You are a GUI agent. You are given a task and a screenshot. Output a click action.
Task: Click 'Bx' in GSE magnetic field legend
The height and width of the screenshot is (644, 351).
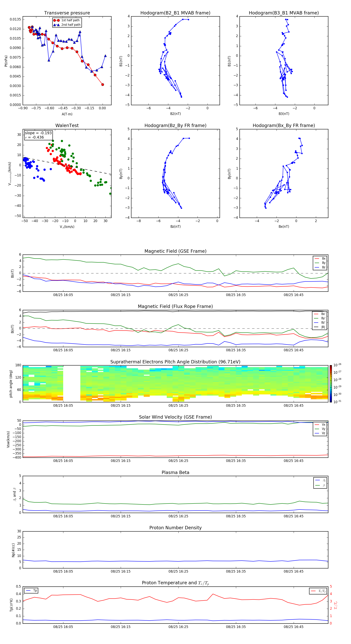pos(320,259)
